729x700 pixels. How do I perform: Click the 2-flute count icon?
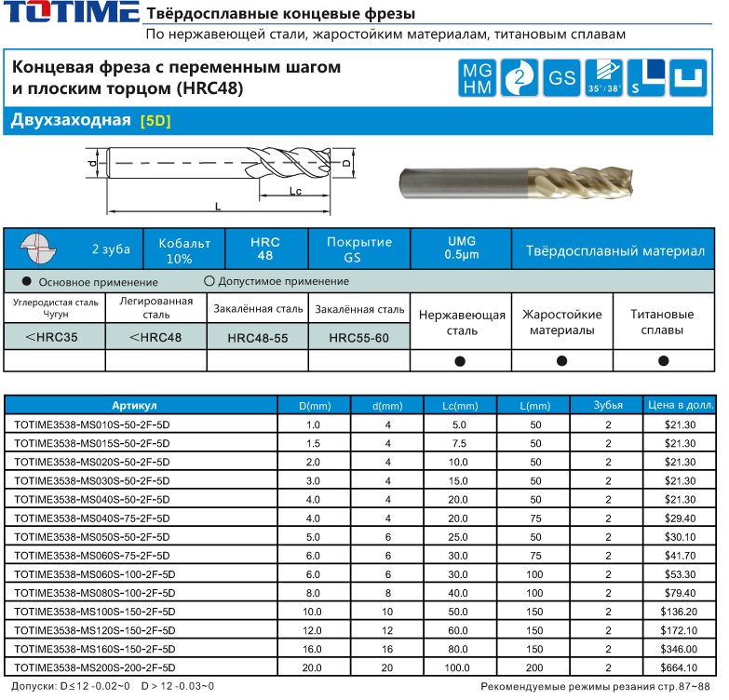pyautogui.click(x=520, y=78)
